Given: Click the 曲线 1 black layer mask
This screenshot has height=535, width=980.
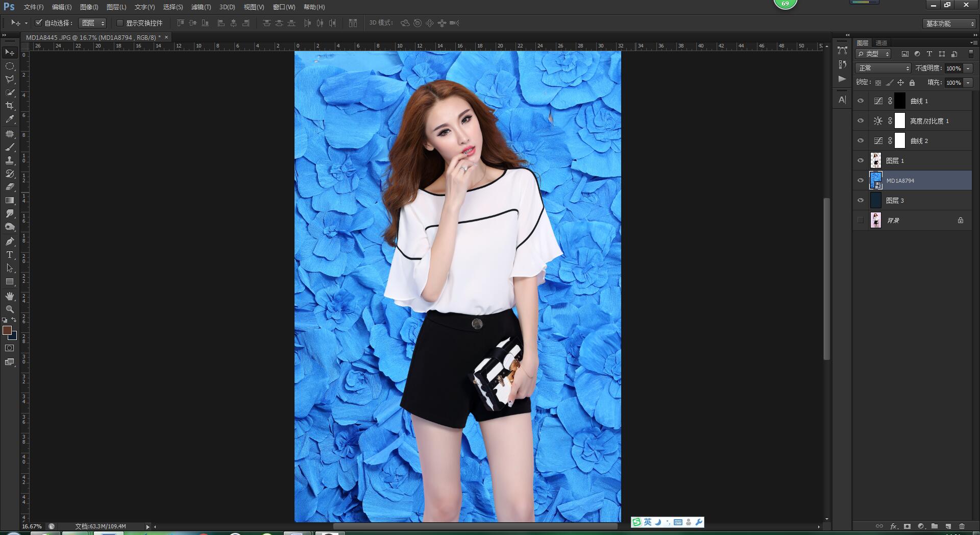Looking at the screenshot, I should (900, 101).
